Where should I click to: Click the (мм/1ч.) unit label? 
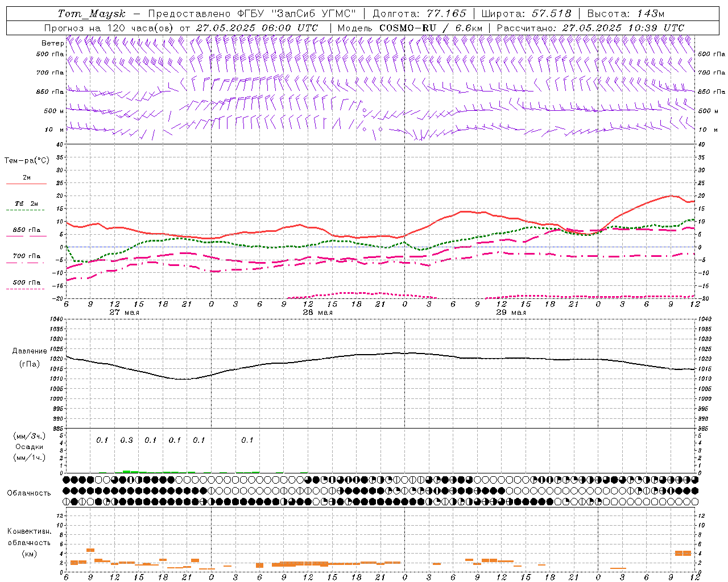point(29,457)
